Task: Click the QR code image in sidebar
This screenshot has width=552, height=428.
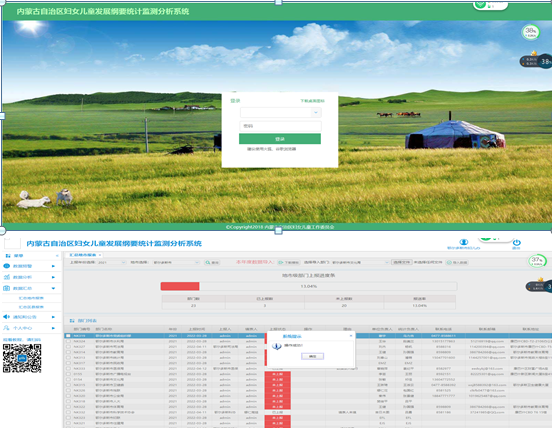Action: [x=22, y=358]
